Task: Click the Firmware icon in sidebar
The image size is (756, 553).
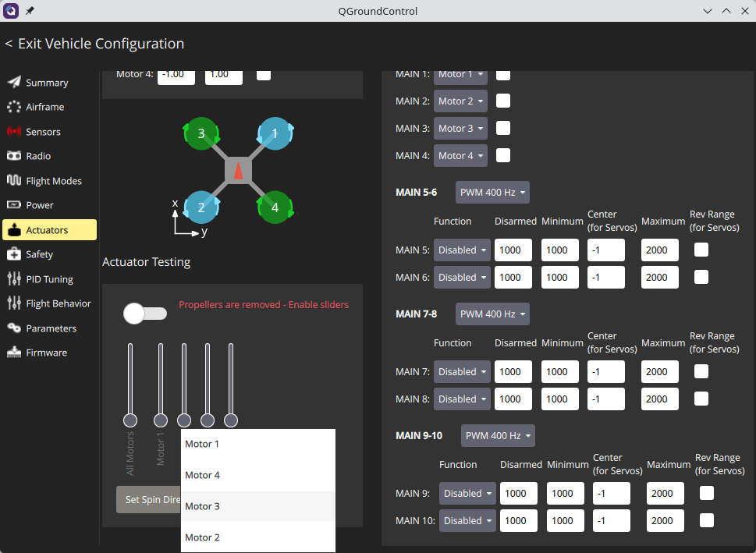Action: pyautogui.click(x=14, y=353)
